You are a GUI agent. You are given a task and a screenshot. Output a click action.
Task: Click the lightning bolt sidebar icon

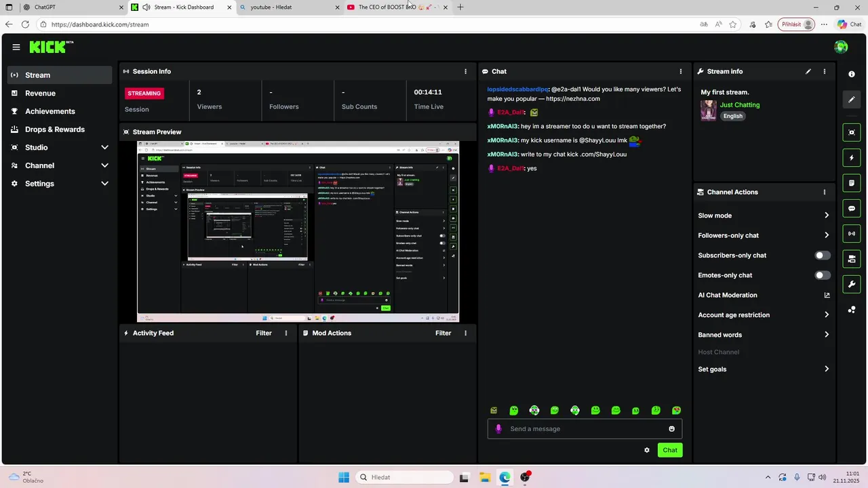pos(852,158)
